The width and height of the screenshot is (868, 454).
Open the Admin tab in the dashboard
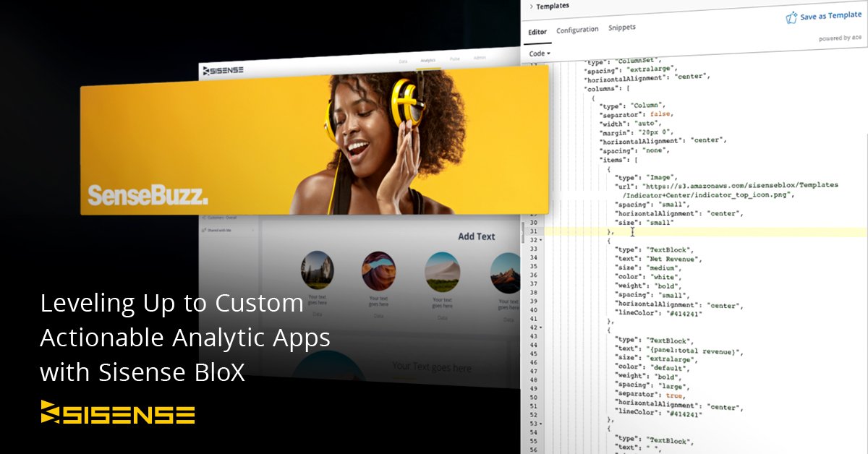pyautogui.click(x=480, y=57)
